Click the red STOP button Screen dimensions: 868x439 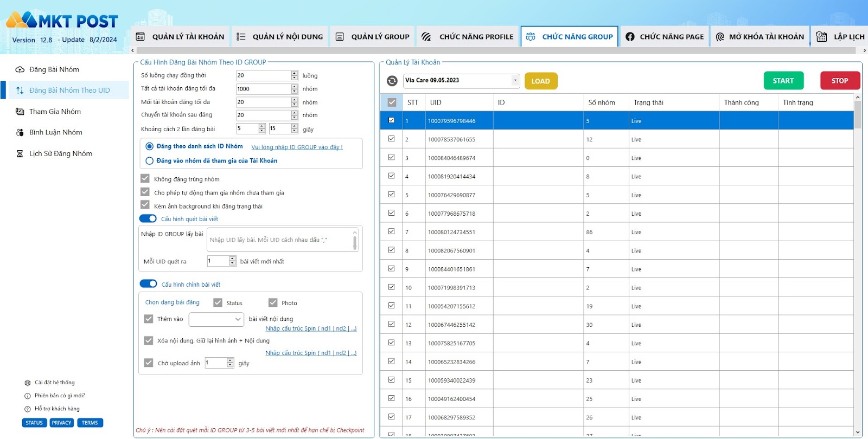pos(840,80)
